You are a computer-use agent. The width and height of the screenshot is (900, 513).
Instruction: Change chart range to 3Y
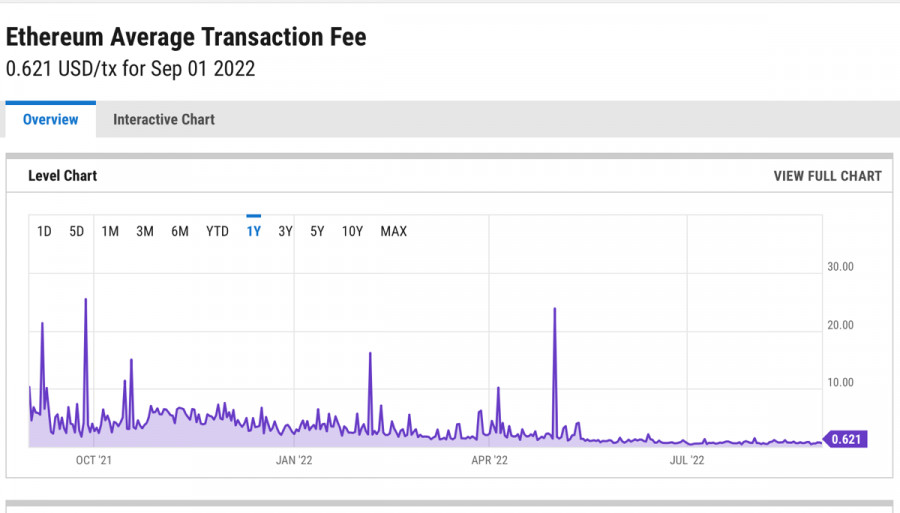(285, 232)
